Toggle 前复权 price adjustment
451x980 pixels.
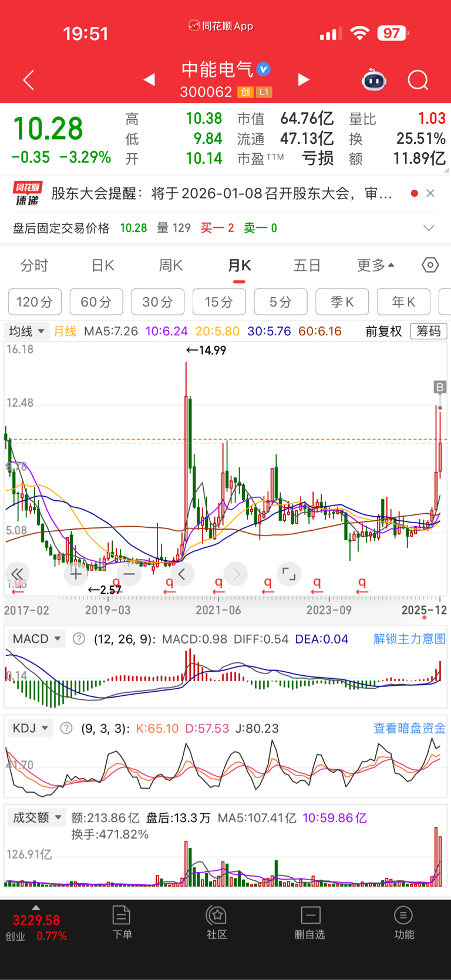coord(383,331)
